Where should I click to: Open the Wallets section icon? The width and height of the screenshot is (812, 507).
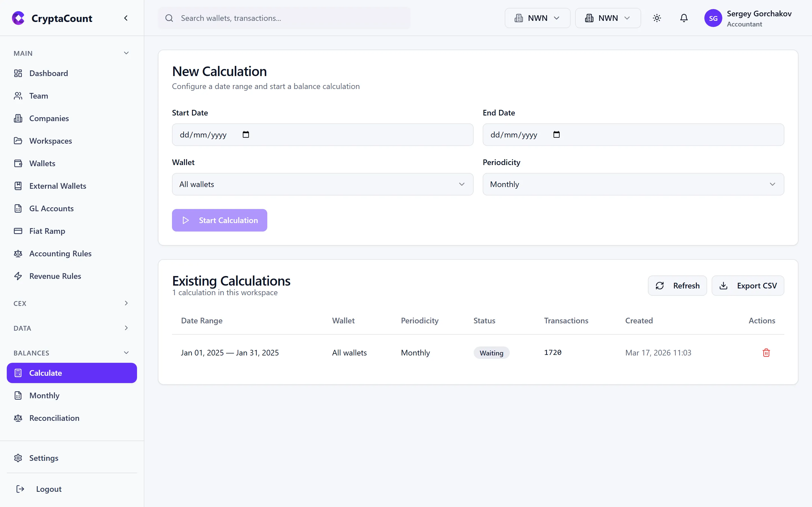(x=18, y=163)
